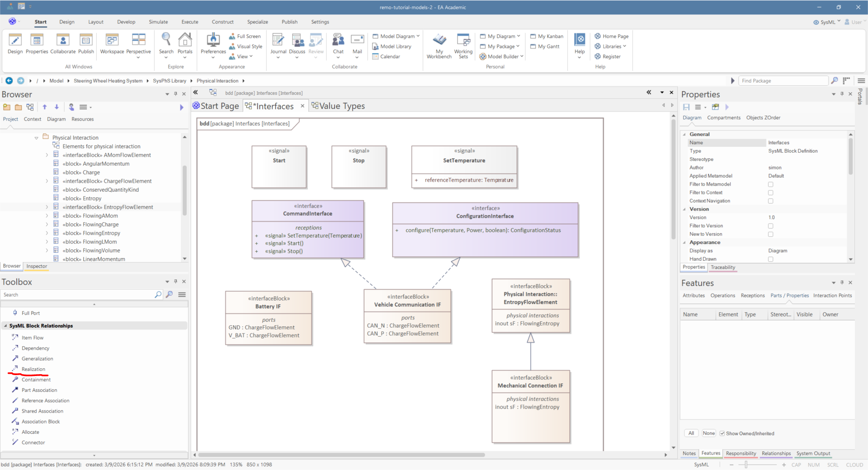Click the Find Package search field

(783, 81)
